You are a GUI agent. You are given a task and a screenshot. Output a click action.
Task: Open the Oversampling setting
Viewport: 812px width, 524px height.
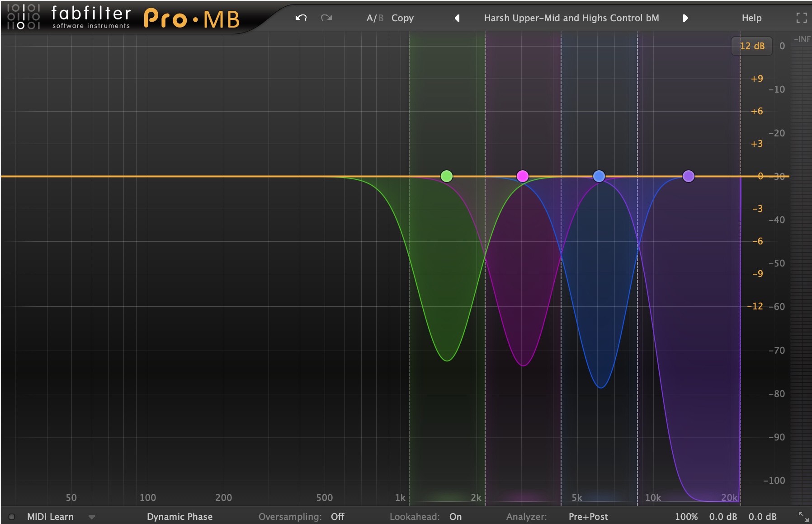coord(338,517)
